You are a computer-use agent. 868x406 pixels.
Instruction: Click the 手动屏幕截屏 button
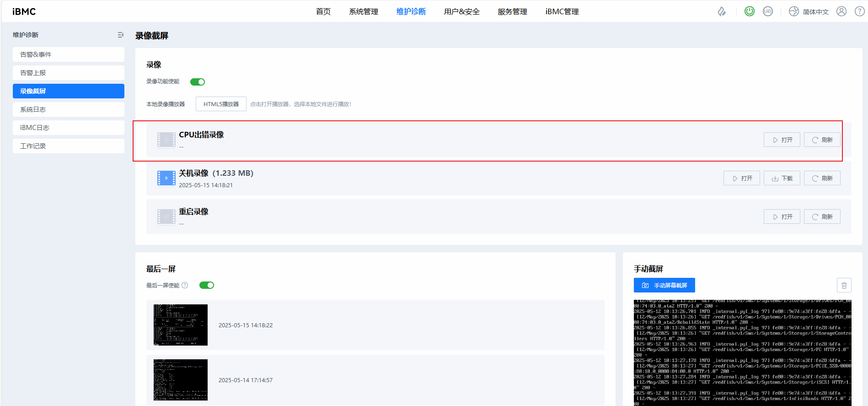click(664, 285)
